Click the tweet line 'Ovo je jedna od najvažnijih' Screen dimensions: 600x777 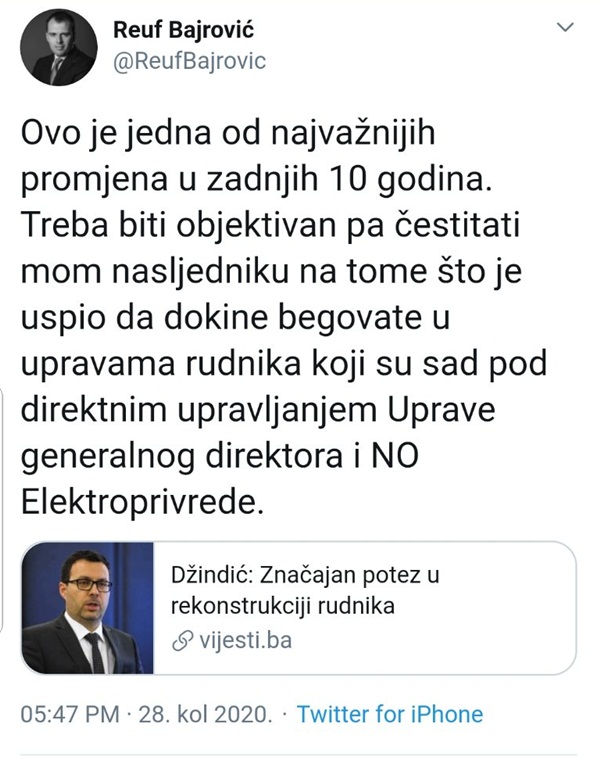pos(228,134)
